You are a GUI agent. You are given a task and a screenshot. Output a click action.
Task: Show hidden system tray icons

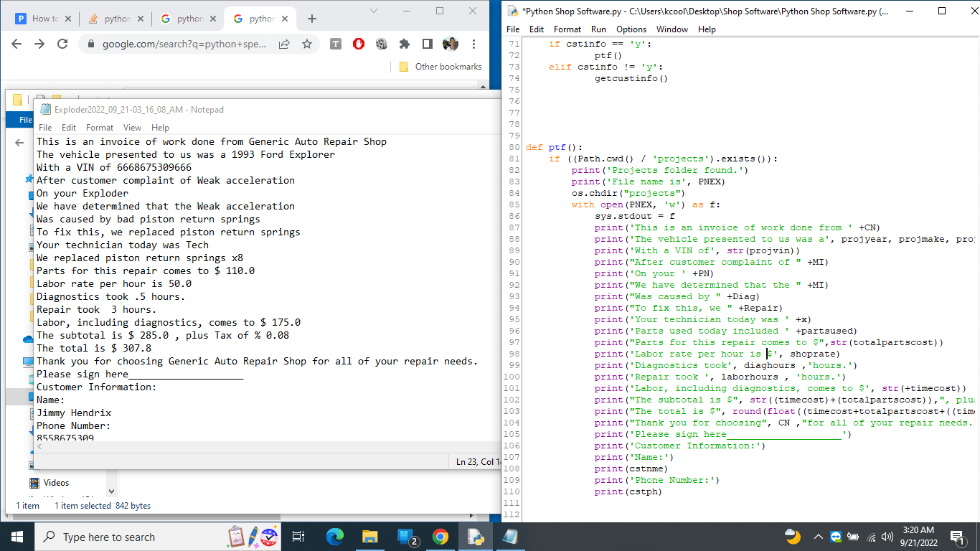point(818,537)
